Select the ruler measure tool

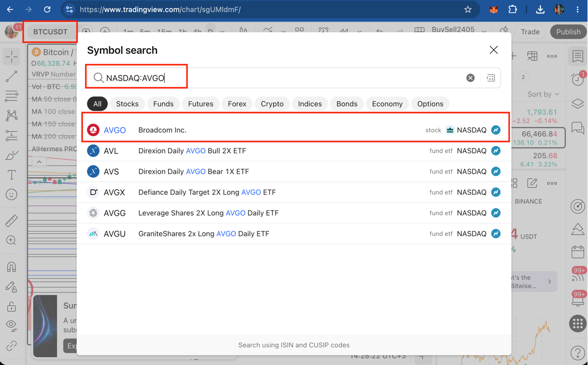11,220
